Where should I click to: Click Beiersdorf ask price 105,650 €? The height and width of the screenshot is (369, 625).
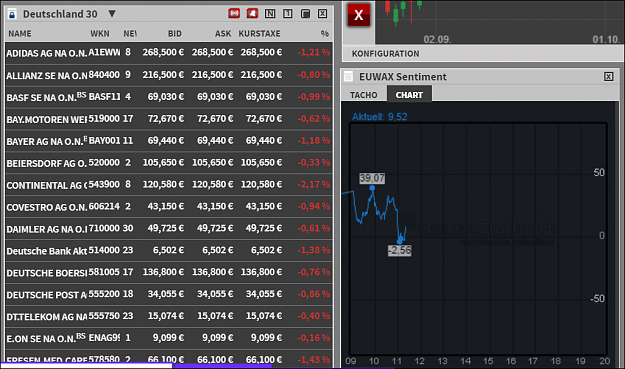pos(212,163)
